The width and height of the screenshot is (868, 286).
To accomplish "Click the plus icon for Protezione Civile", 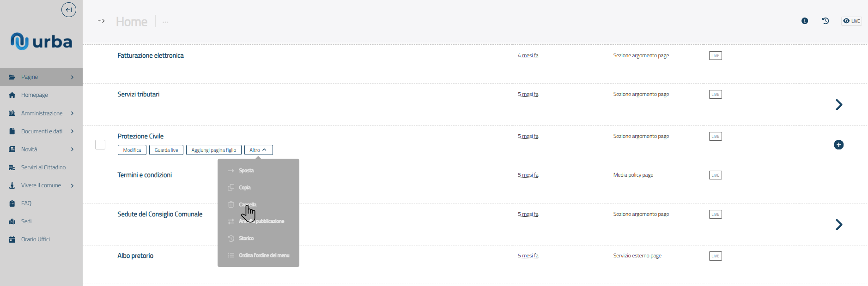I will [x=838, y=145].
